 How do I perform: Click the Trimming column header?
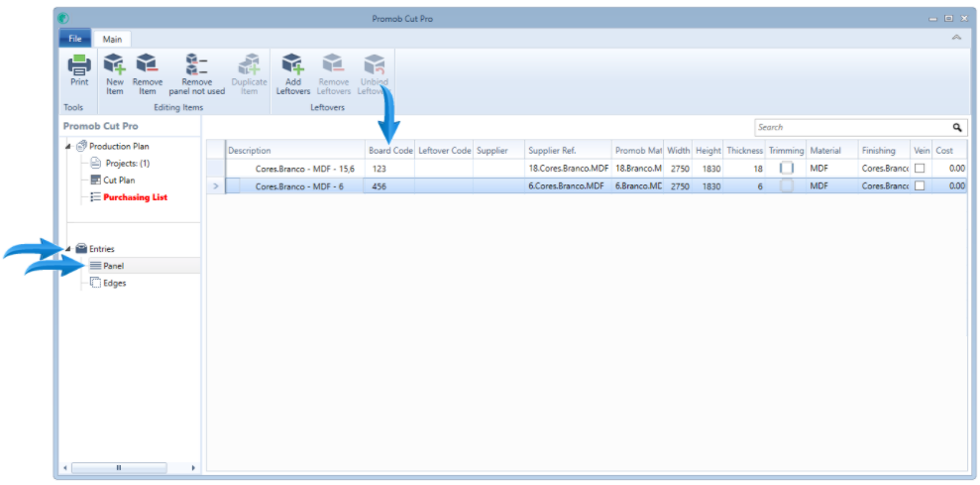pos(786,151)
